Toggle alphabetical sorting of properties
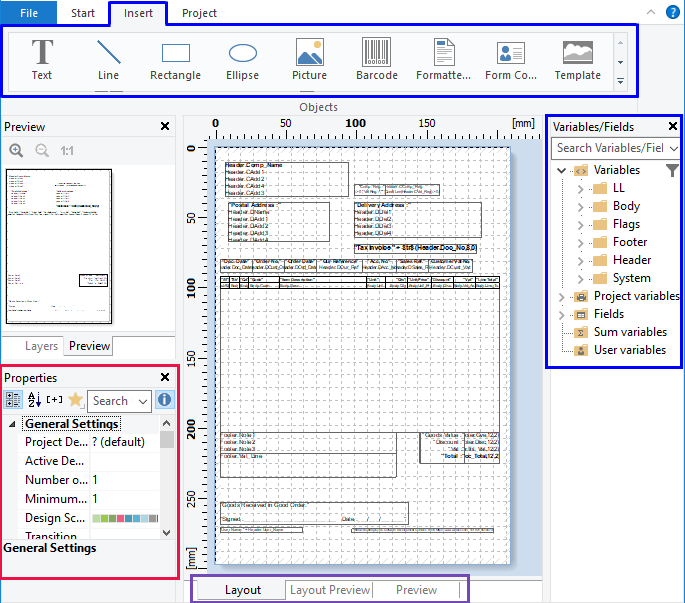685x603 pixels. [x=34, y=400]
